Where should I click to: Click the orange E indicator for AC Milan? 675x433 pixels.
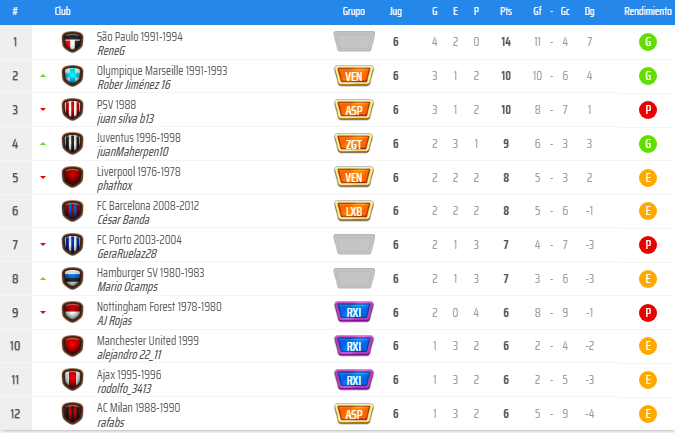[648, 413]
